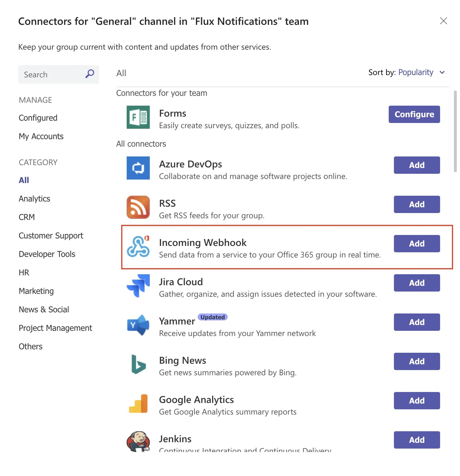Click the Jira Cloud title
The width and height of the screenshot is (460, 476).
[x=181, y=282]
